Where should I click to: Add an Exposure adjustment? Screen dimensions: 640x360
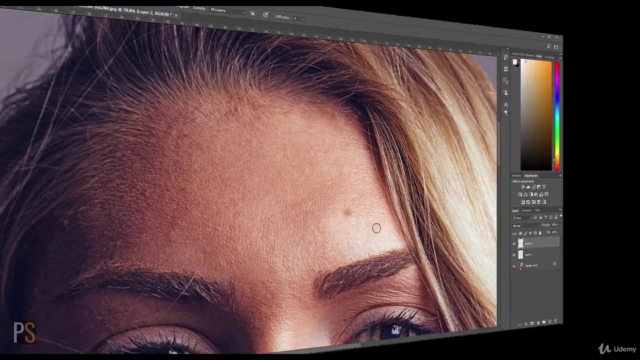(x=539, y=187)
